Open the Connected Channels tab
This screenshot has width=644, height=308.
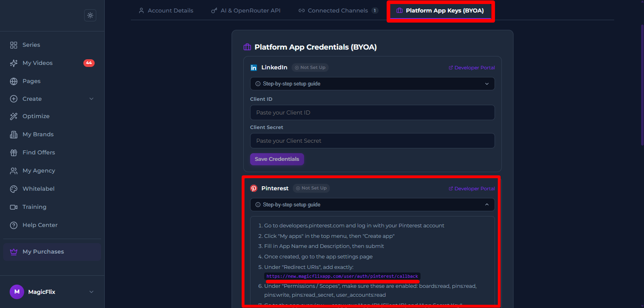[338, 10]
